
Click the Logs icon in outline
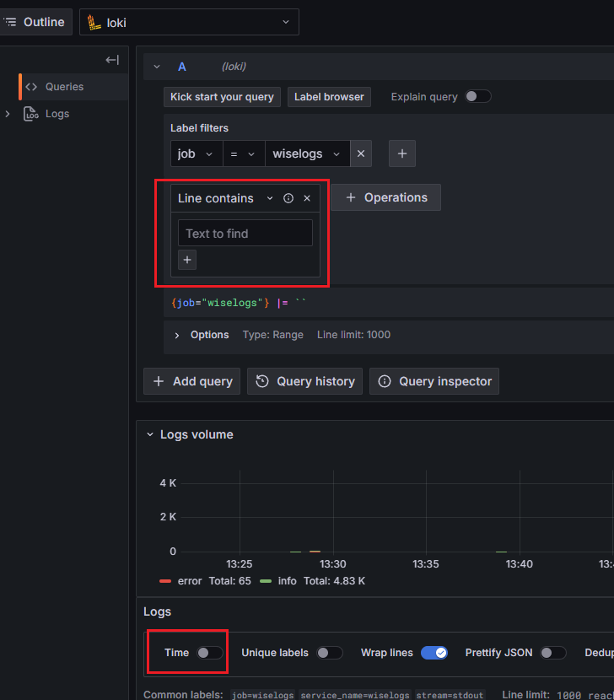31,114
